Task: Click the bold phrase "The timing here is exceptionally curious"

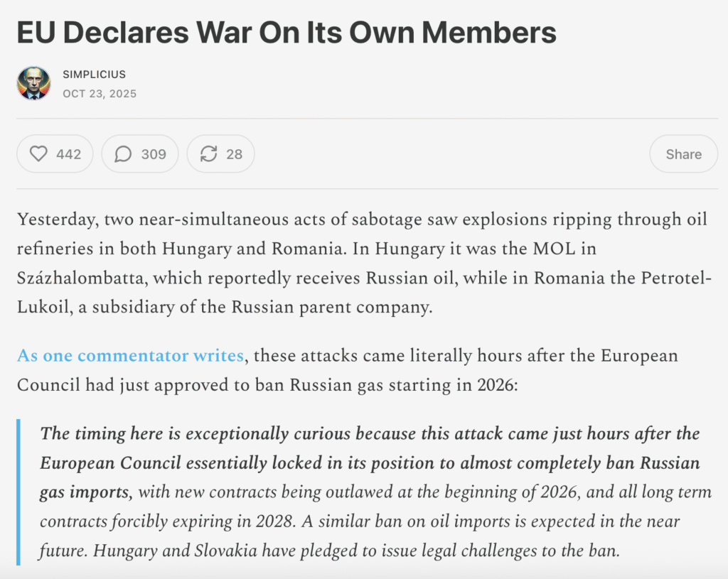Action: click(x=192, y=433)
